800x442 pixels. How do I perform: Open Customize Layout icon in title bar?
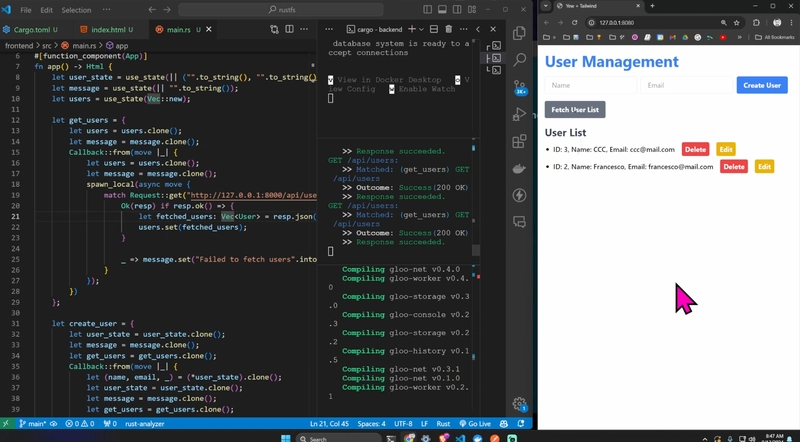pyautogui.click(x=472, y=10)
